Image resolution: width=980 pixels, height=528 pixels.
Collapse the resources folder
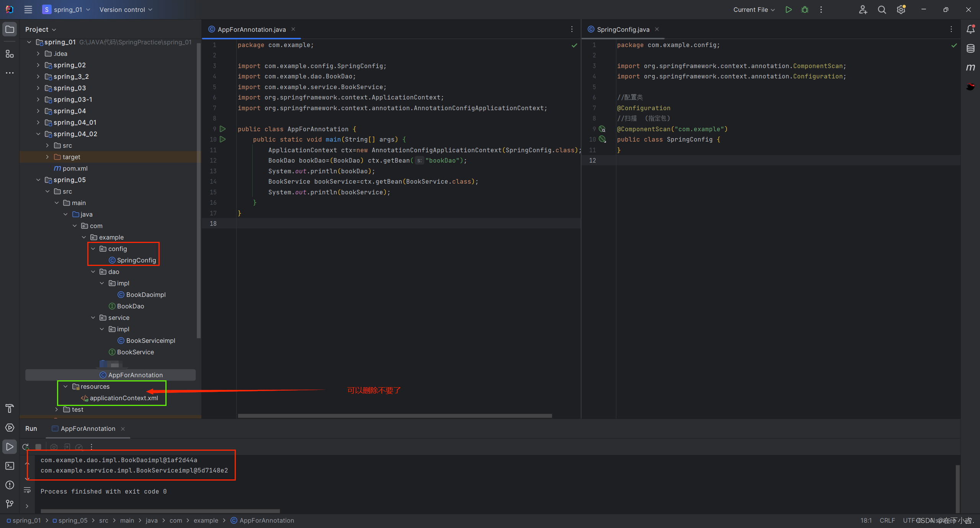[65, 386]
